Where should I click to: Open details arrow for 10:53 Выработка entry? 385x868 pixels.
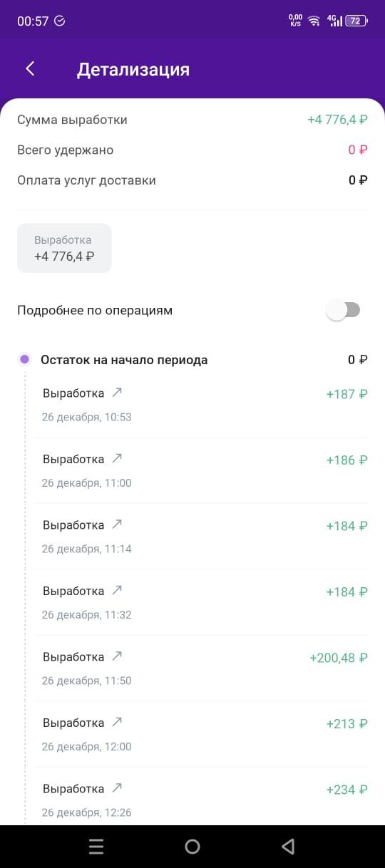pyautogui.click(x=118, y=392)
